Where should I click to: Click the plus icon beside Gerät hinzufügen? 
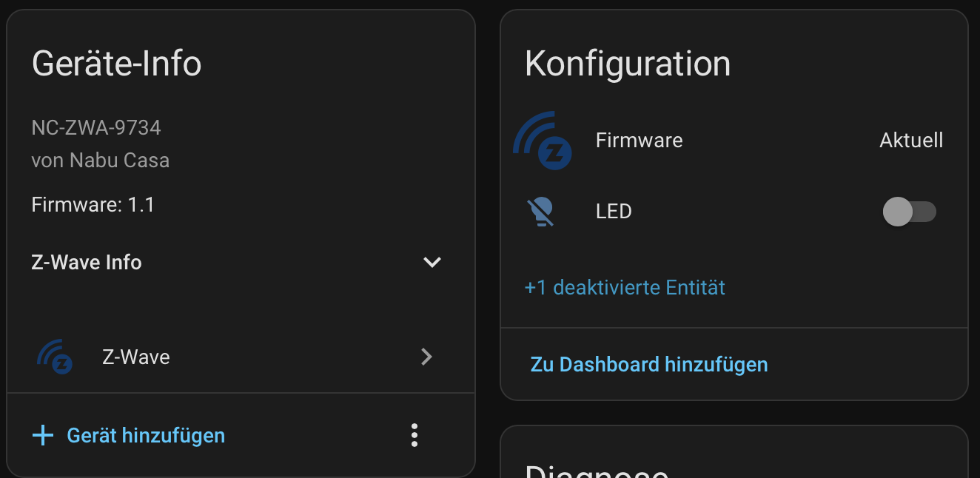tap(43, 435)
